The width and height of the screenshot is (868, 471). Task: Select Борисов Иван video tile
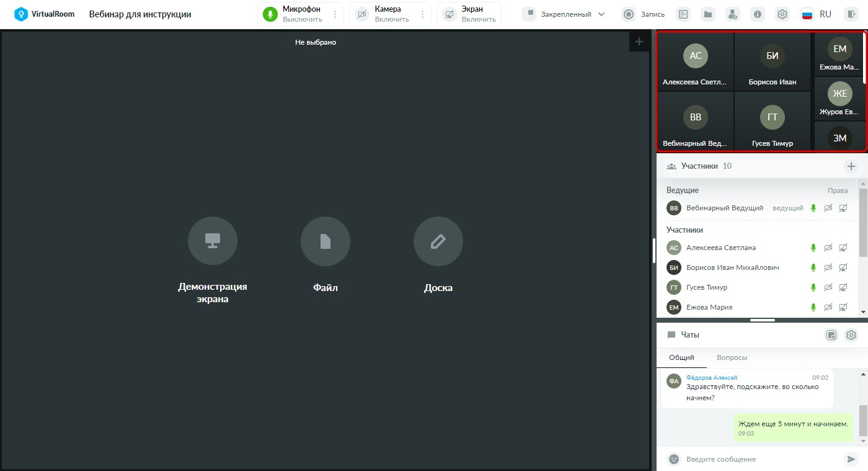[773, 61]
